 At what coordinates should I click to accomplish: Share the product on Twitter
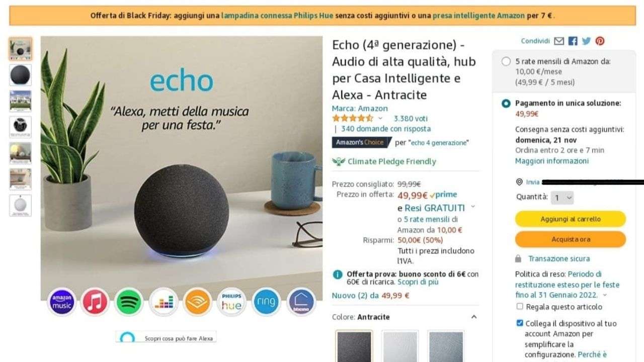(x=586, y=41)
